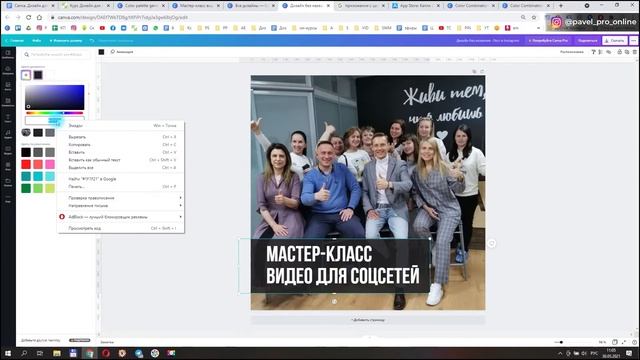Viewport: 640px width, 360px height.
Task: Click the Download button in Canva header
Action: [x=615, y=40]
